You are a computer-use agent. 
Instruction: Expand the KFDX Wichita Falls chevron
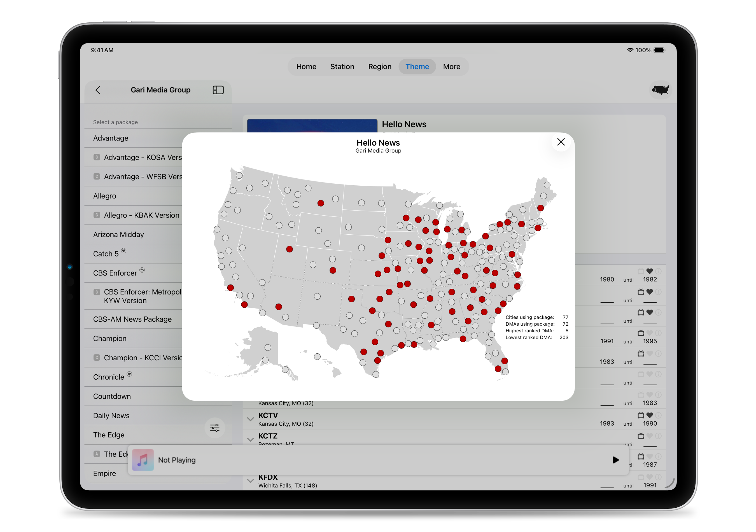pyautogui.click(x=250, y=481)
